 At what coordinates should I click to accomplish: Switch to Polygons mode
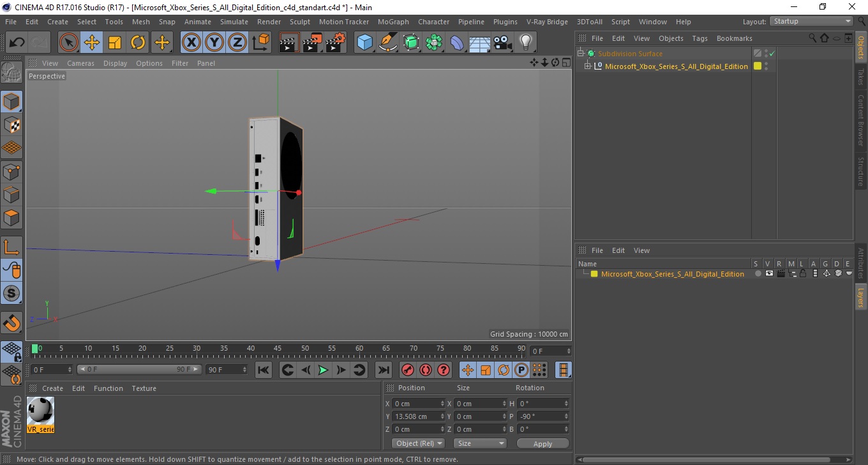coord(11,218)
